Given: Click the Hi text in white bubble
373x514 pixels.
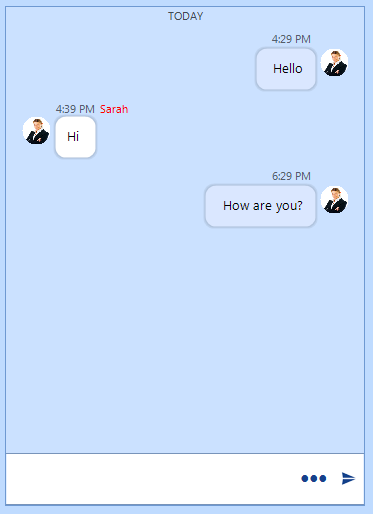Looking at the screenshot, I should [73, 136].
